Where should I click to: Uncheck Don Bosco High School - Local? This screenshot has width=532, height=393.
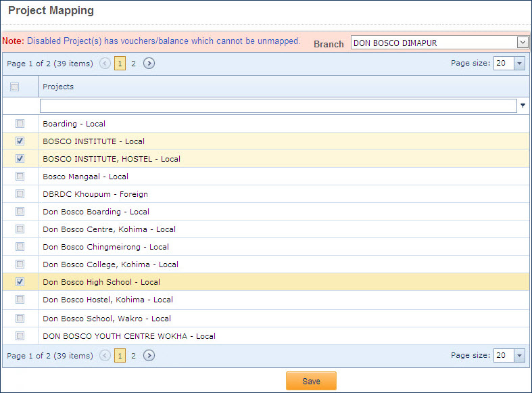tap(20, 281)
